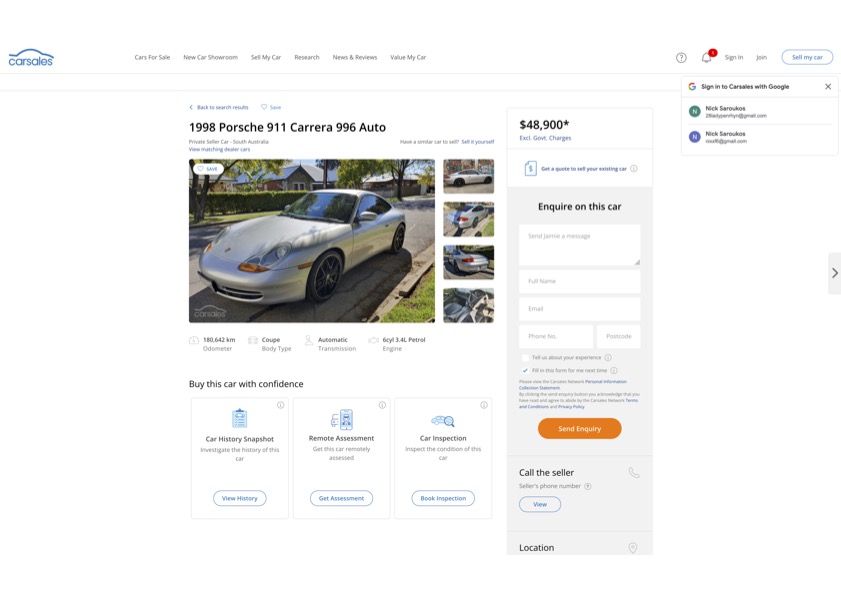Tick the Tell us about your experience checkbox
Screen dimensions: 841x595
pos(525,358)
